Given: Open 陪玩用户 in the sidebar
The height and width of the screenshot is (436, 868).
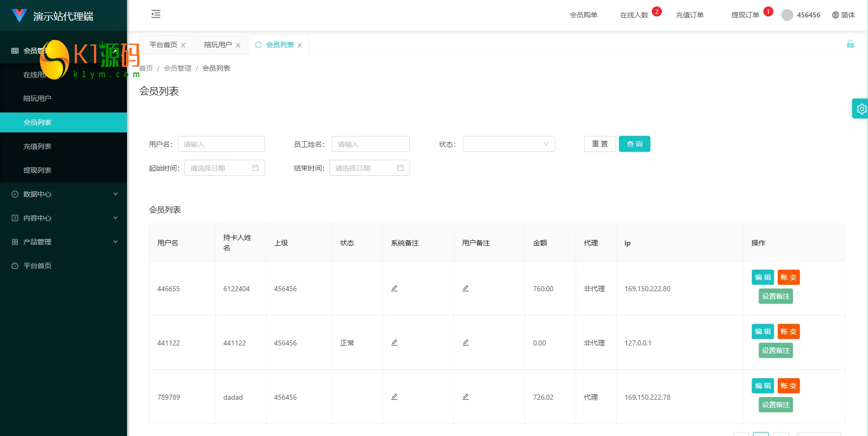Looking at the screenshot, I should click(63, 99).
